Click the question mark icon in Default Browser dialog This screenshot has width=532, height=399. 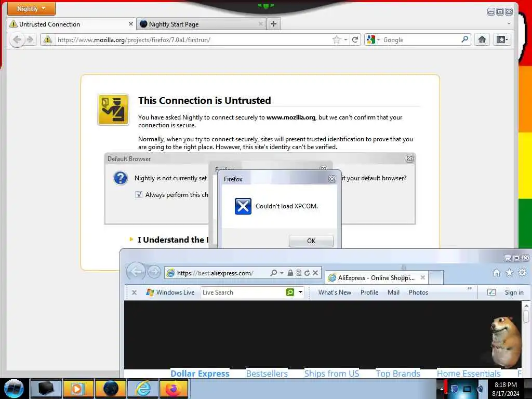pyautogui.click(x=121, y=178)
